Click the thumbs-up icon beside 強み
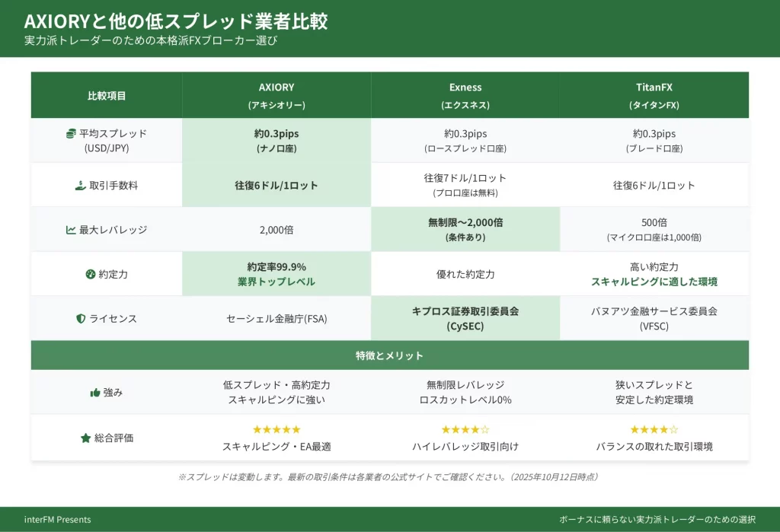Image resolution: width=780 pixels, height=532 pixels. [95, 393]
